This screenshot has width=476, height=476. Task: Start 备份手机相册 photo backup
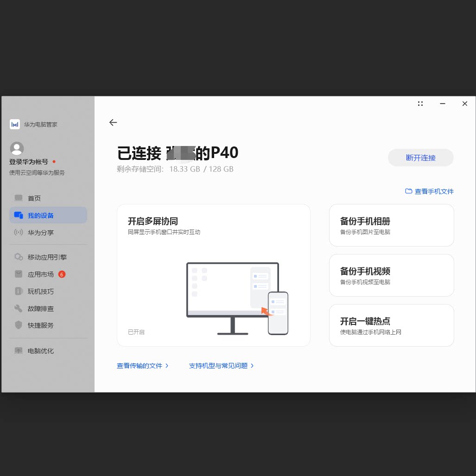(x=391, y=225)
